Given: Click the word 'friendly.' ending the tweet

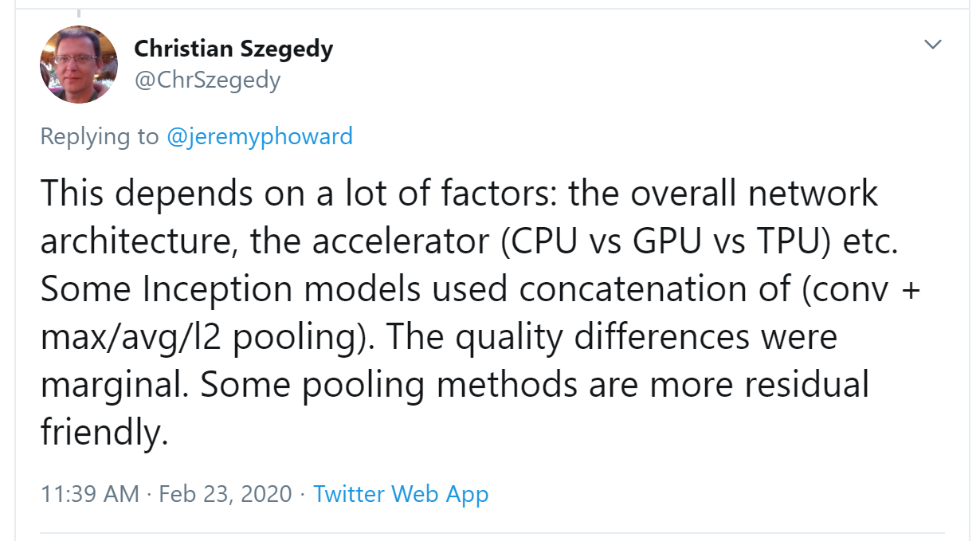Looking at the screenshot, I should 104,433.
